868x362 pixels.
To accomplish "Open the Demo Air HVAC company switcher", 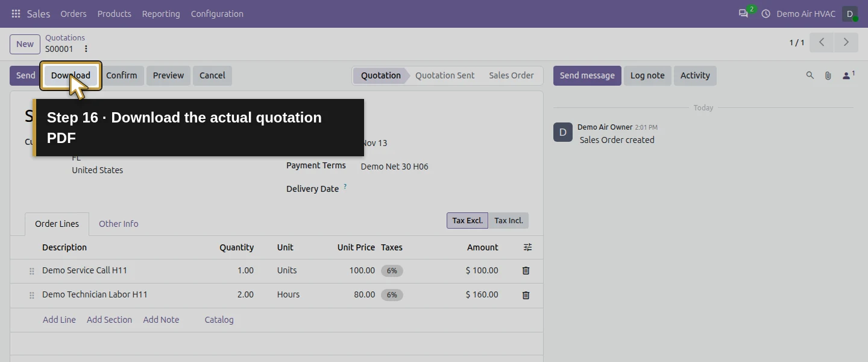I will [x=806, y=14].
